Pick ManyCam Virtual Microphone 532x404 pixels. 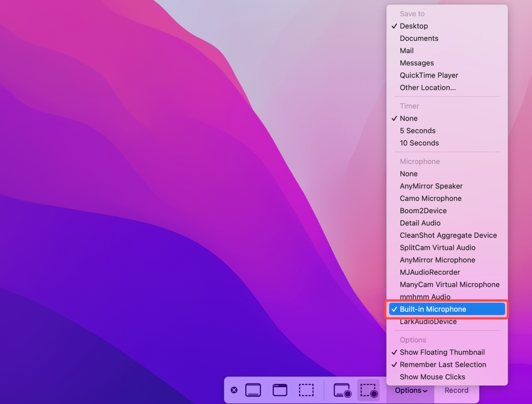pyautogui.click(x=449, y=284)
